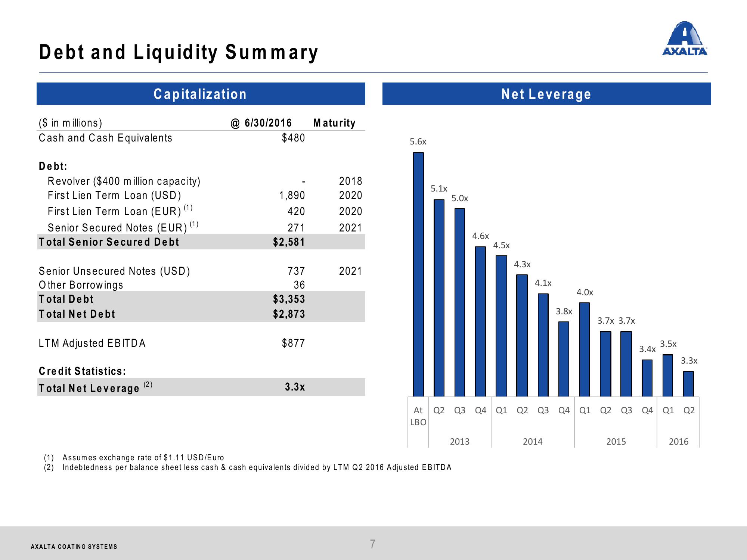Viewport: 747px width, 560px height.
Task: Click the 3.5x data label
Action: click(668, 344)
